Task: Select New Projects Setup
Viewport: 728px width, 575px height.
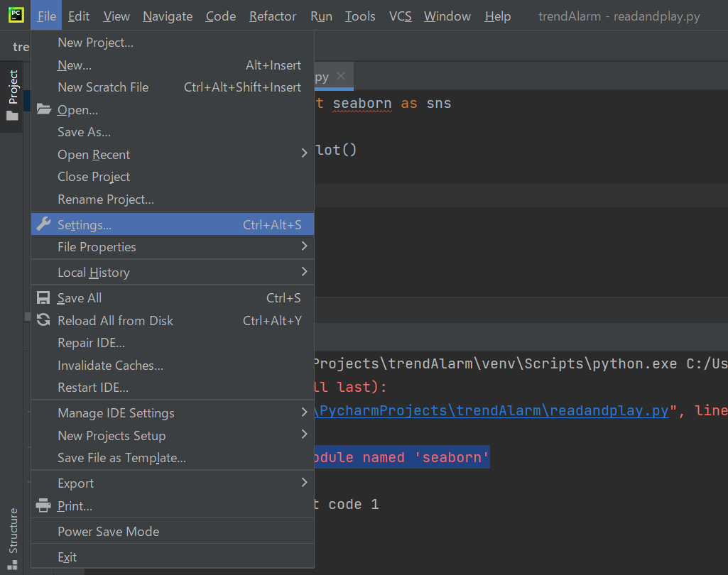Action: coord(173,435)
